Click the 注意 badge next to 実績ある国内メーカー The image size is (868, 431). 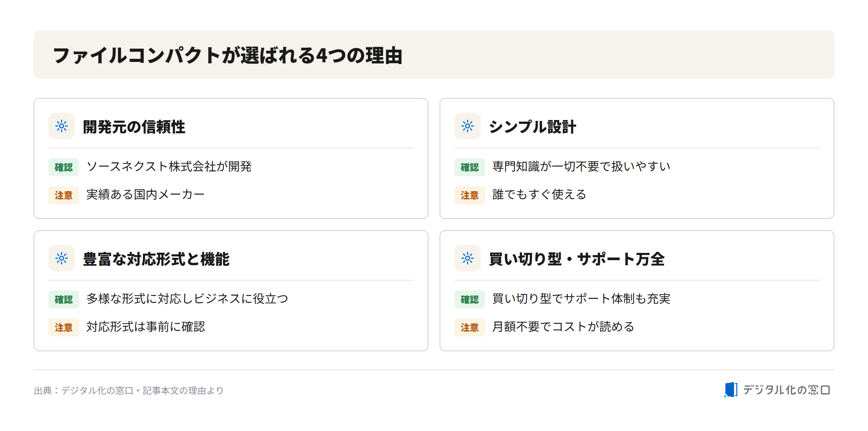pos(64,195)
